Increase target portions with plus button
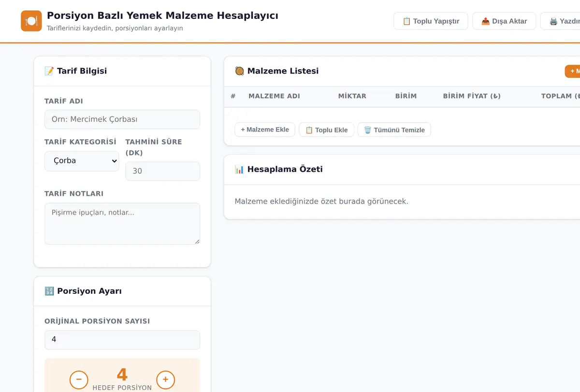This screenshot has height=392, width=580. [x=165, y=379]
